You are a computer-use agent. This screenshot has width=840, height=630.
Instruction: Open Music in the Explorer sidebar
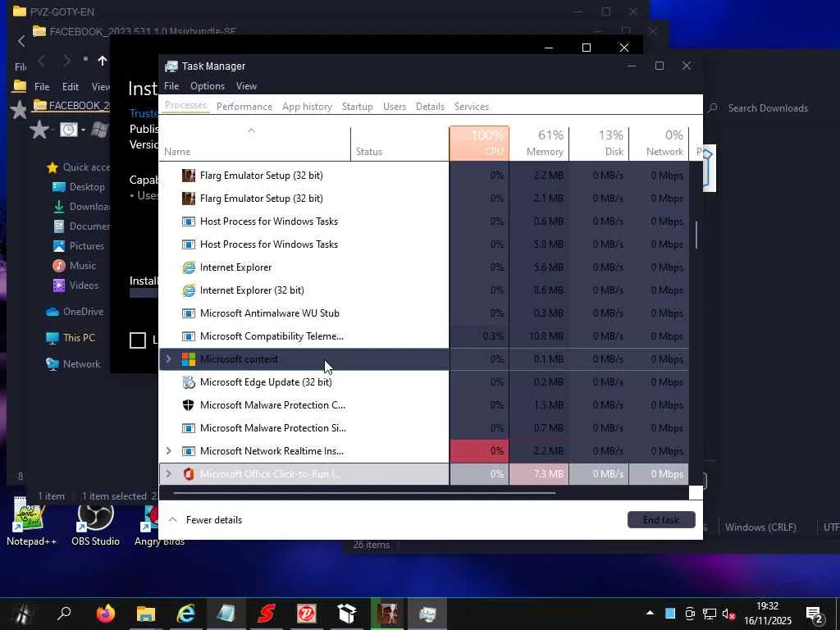click(x=74, y=266)
